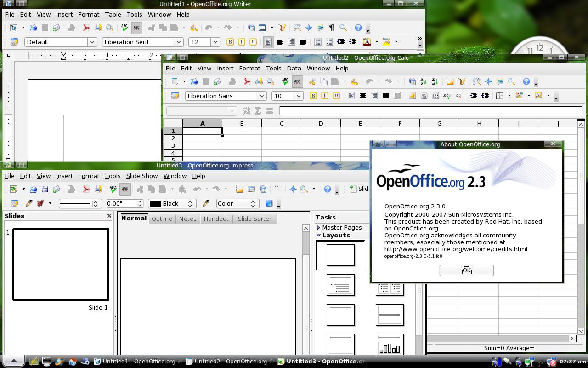Apply Currency number format in Calc

tap(412, 96)
